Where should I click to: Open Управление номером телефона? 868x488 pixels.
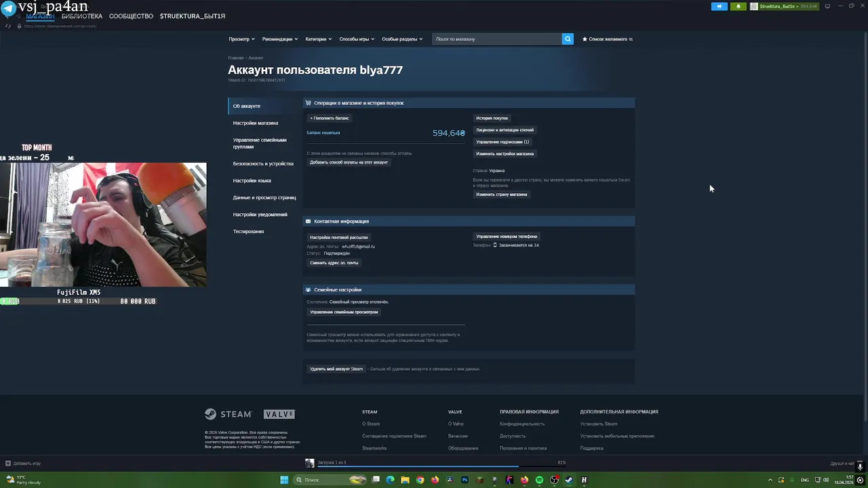(507, 237)
